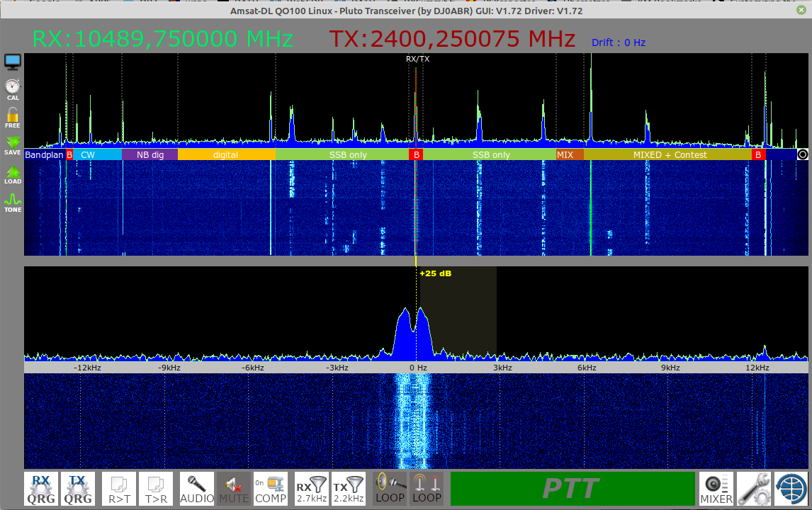Image resolution: width=812 pixels, height=510 pixels.
Task: Toggle the AUDIO microphone button
Action: 197,489
